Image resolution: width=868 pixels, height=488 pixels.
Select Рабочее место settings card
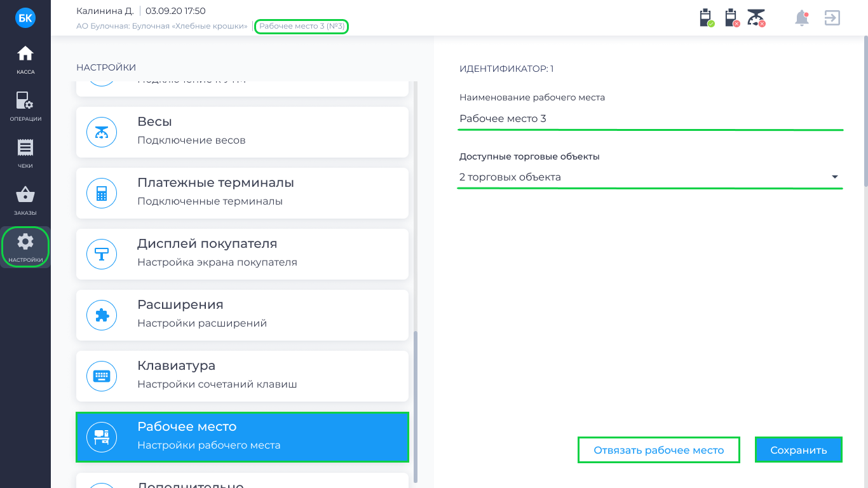click(x=242, y=437)
